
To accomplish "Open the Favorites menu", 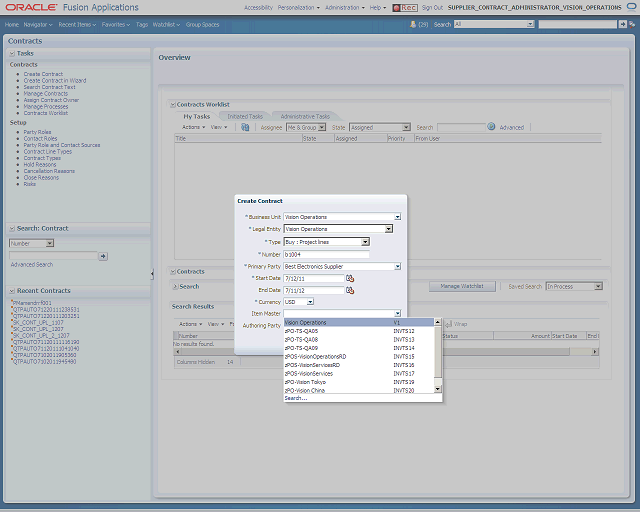I will click(116, 24).
